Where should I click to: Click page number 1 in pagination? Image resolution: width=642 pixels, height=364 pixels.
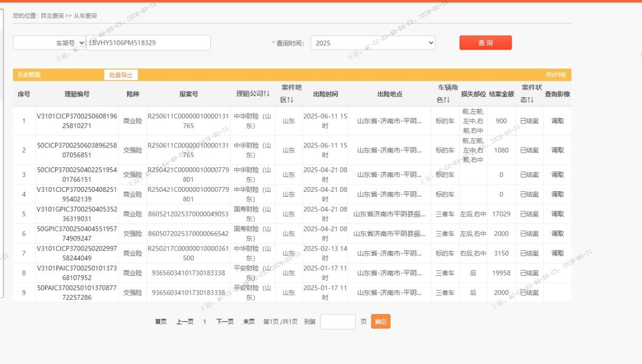tap(204, 322)
